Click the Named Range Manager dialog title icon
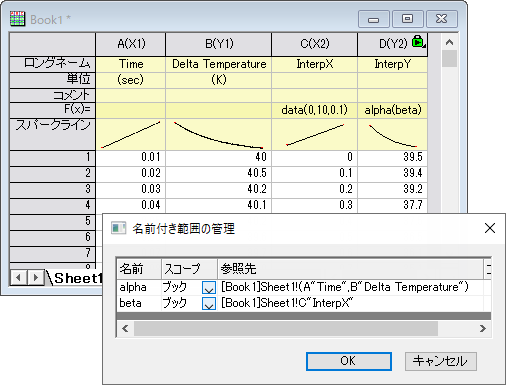This screenshot has height=385, width=506. point(118,228)
